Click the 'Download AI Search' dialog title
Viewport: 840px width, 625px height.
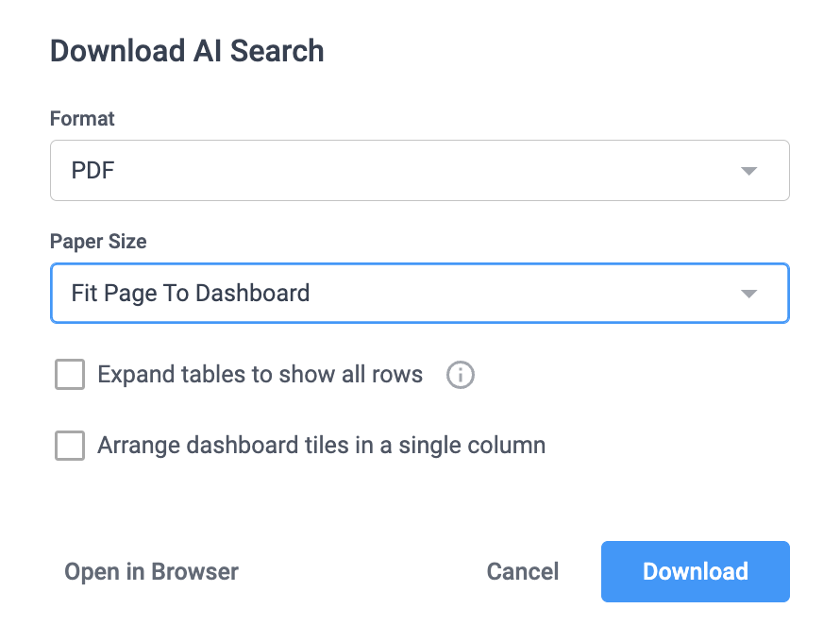(x=187, y=51)
